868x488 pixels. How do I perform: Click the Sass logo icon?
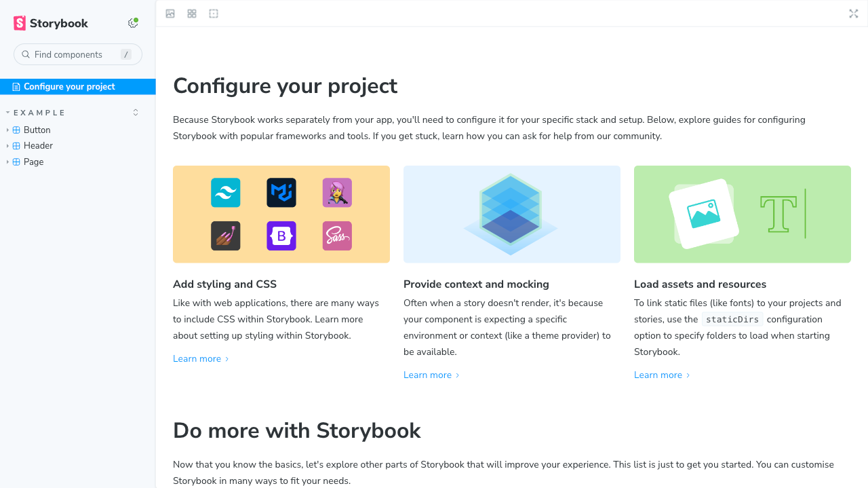[337, 236]
